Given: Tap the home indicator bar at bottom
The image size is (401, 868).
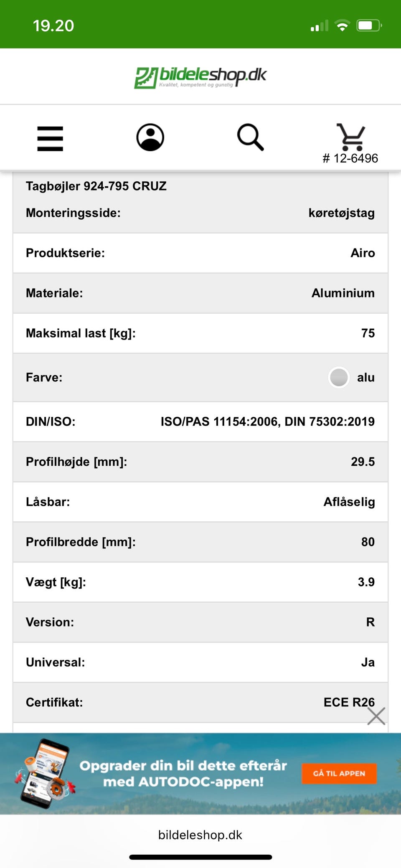Looking at the screenshot, I should [200, 857].
